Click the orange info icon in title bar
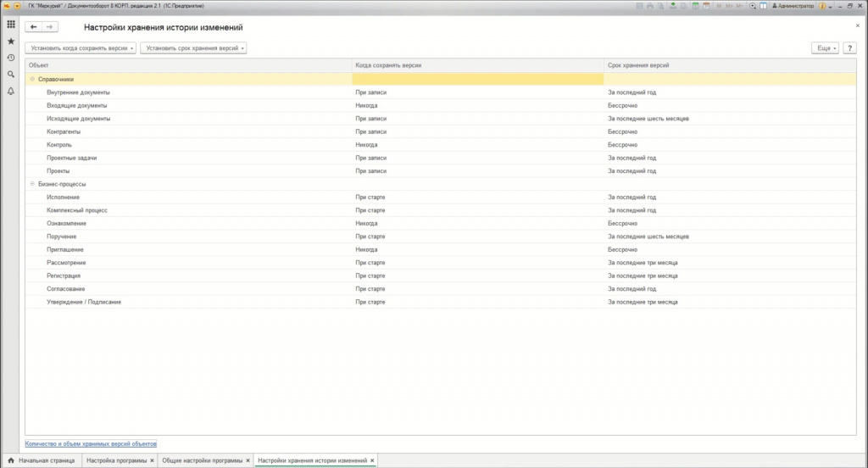 822,6
